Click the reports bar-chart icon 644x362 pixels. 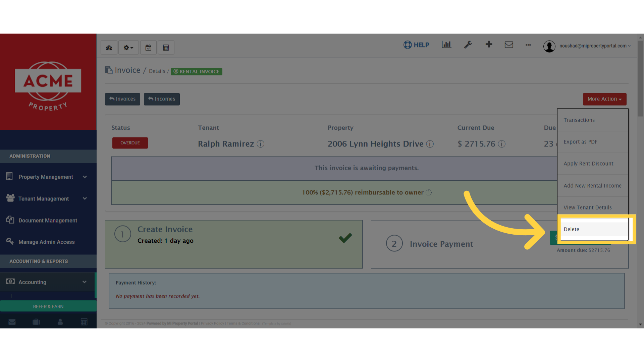(x=446, y=45)
